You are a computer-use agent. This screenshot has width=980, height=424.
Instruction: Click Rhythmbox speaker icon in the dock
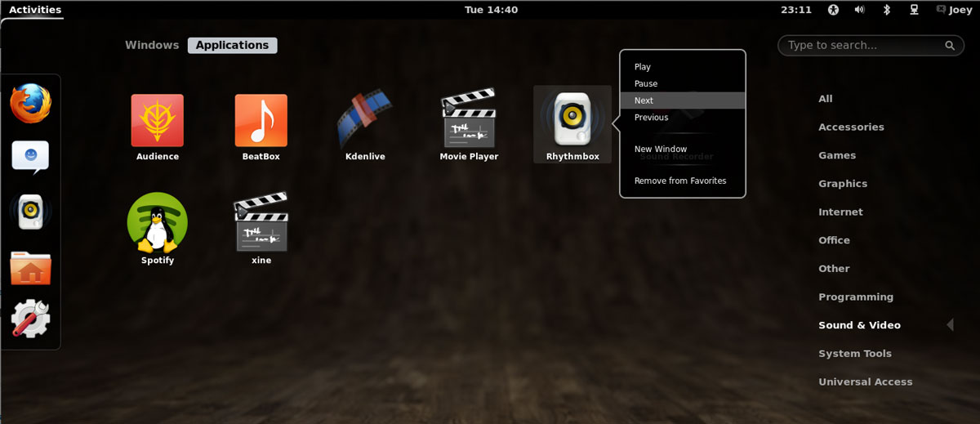(31, 212)
